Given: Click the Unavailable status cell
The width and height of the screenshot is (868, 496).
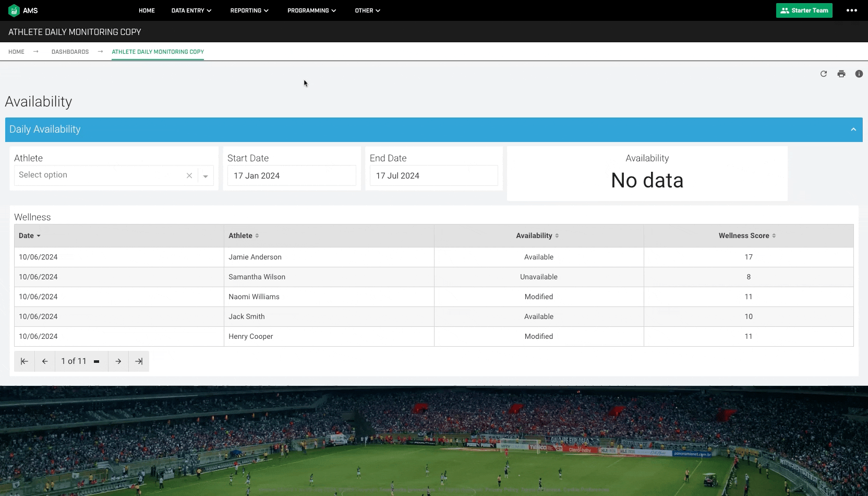Looking at the screenshot, I should [x=539, y=277].
